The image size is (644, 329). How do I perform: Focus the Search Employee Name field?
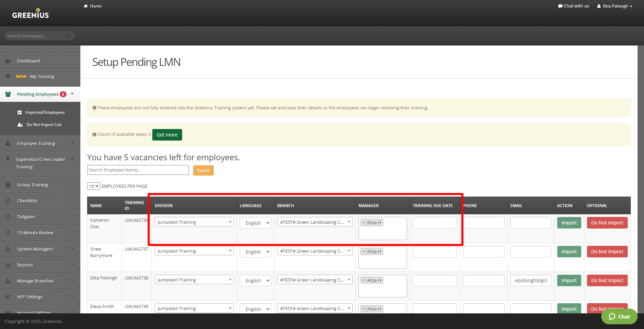pyautogui.click(x=138, y=170)
